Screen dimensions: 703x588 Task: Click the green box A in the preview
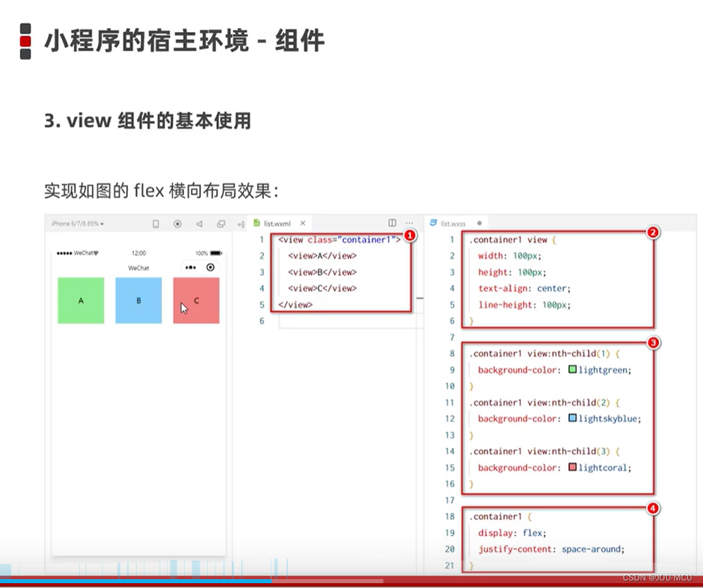click(81, 299)
